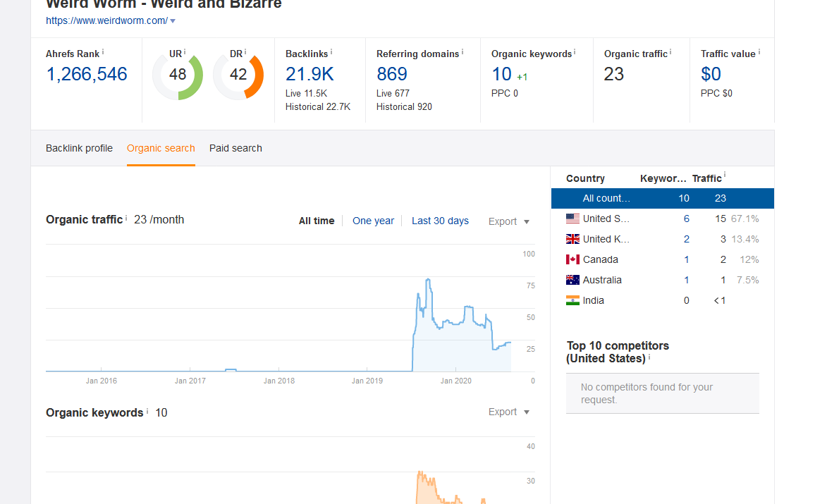This screenshot has height=504, width=827.
Task: Click the Ahrefs Rank info icon
Action: click(x=103, y=51)
